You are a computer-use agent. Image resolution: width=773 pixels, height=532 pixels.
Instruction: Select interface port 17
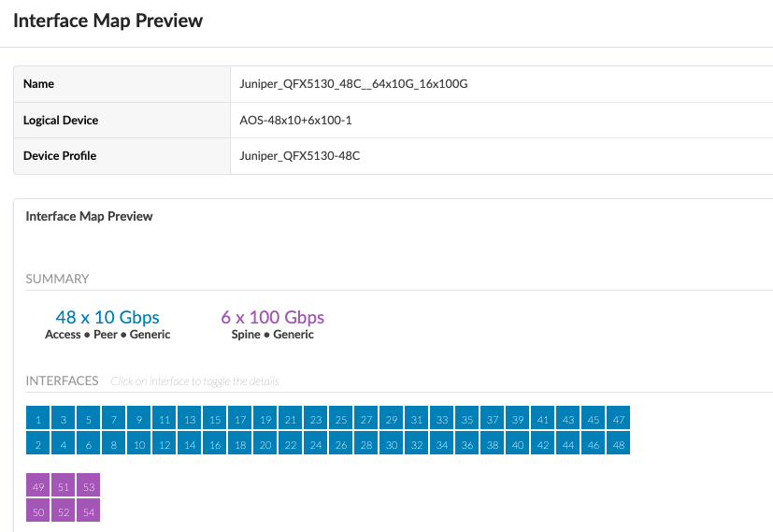240,418
